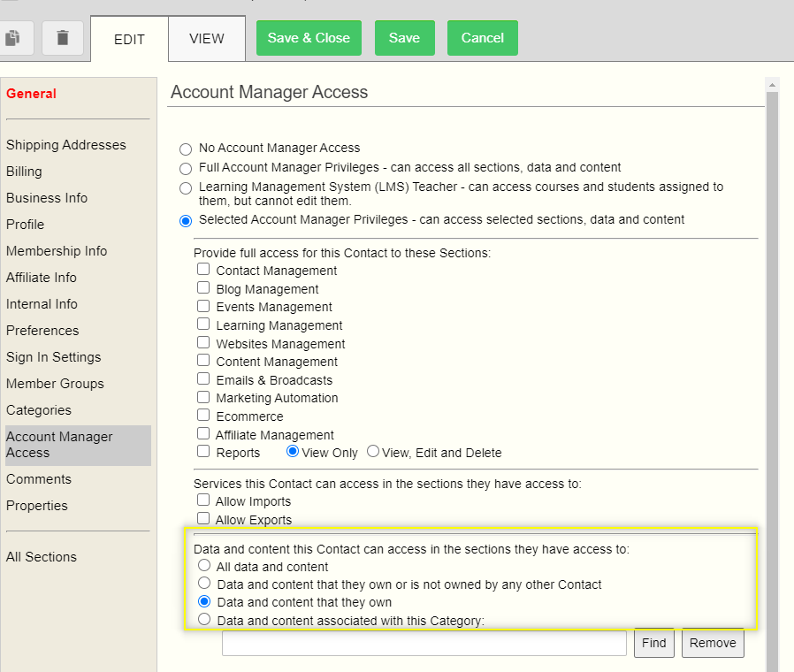Open the Categories section
This screenshot has height=672, width=794.
tap(39, 410)
